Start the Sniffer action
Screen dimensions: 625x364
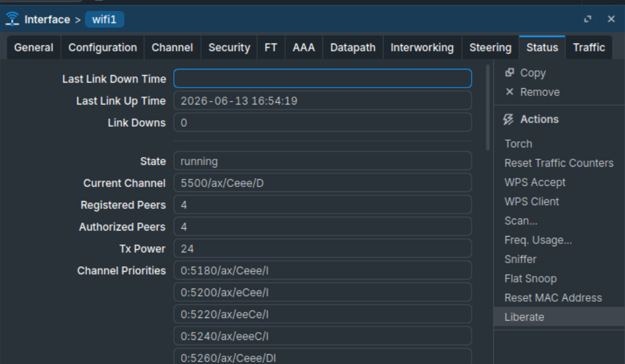click(520, 259)
